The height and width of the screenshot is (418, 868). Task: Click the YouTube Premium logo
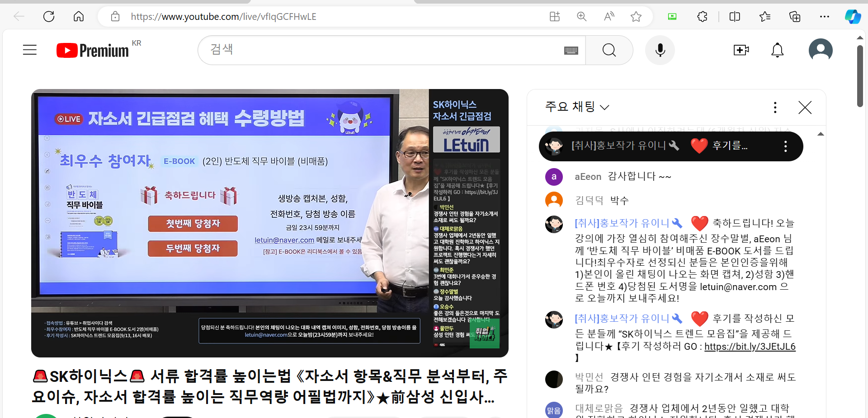pos(93,50)
